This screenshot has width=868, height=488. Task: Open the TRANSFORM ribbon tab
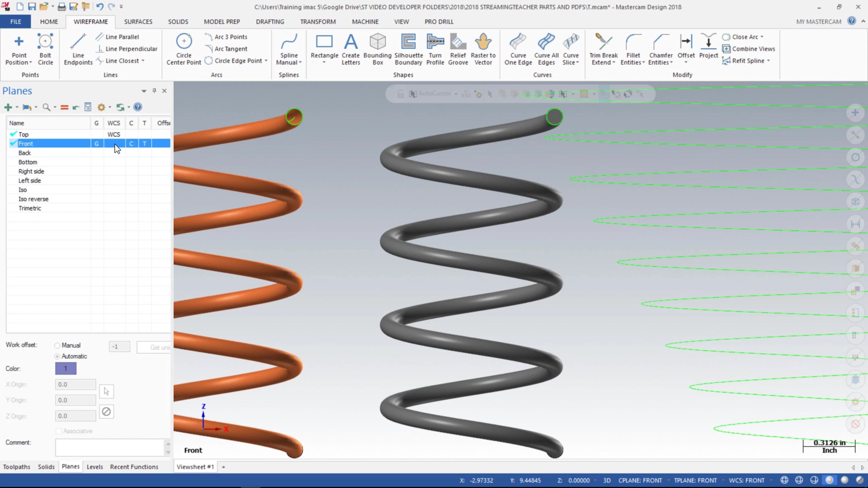point(318,22)
